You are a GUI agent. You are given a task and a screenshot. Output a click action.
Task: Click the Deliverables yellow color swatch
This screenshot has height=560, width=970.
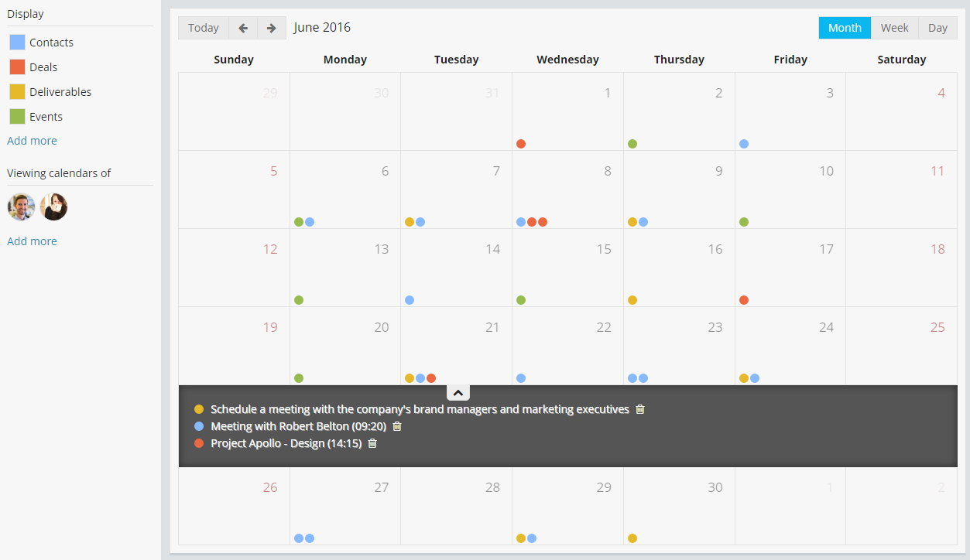pyautogui.click(x=17, y=92)
